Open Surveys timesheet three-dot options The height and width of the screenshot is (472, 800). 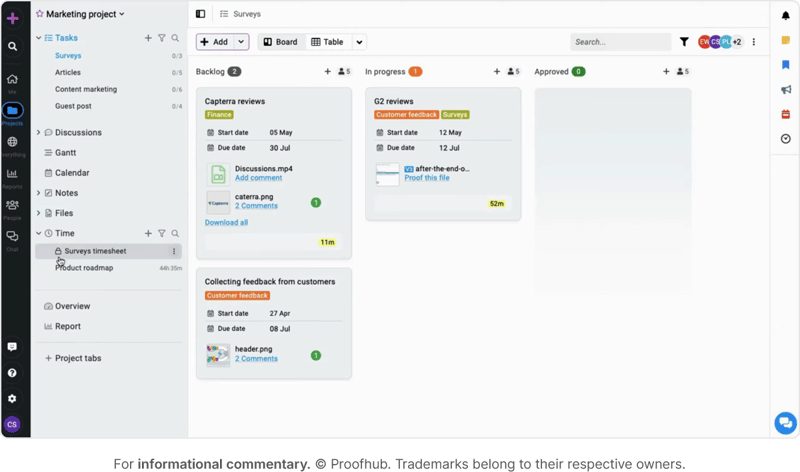tap(174, 251)
